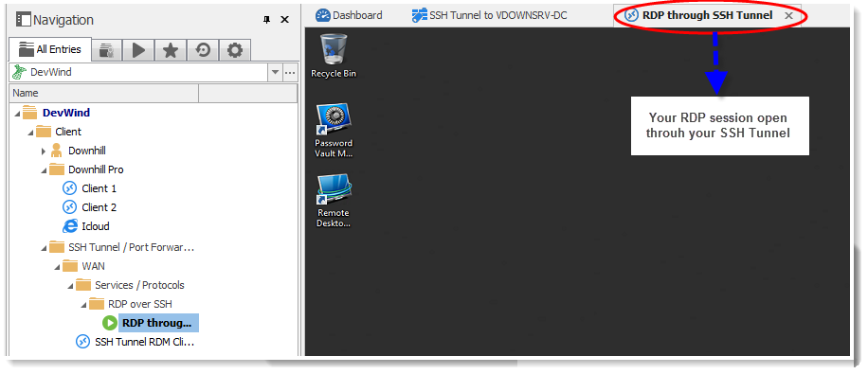The height and width of the screenshot is (374, 868).
Task: Click the Client 2 RDP entry icon
Action: tap(69, 207)
